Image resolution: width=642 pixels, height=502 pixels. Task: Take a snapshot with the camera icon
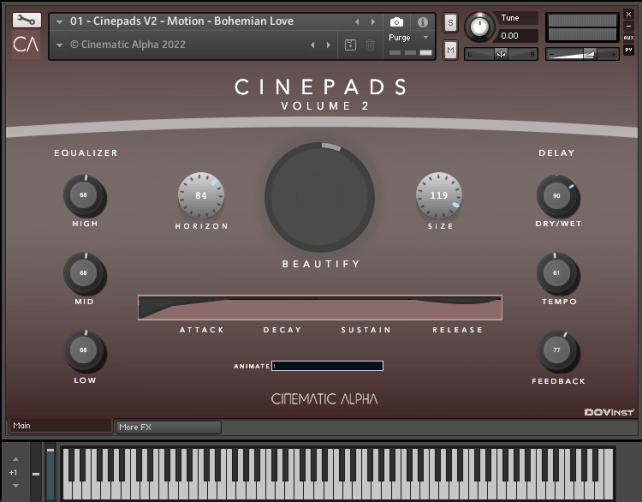tap(396, 22)
